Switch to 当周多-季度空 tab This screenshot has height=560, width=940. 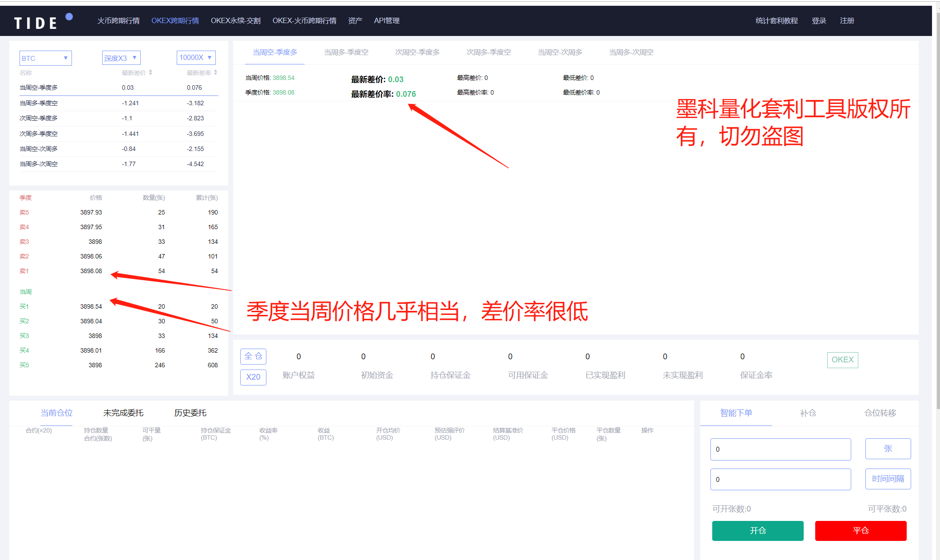tap(346, 52)
